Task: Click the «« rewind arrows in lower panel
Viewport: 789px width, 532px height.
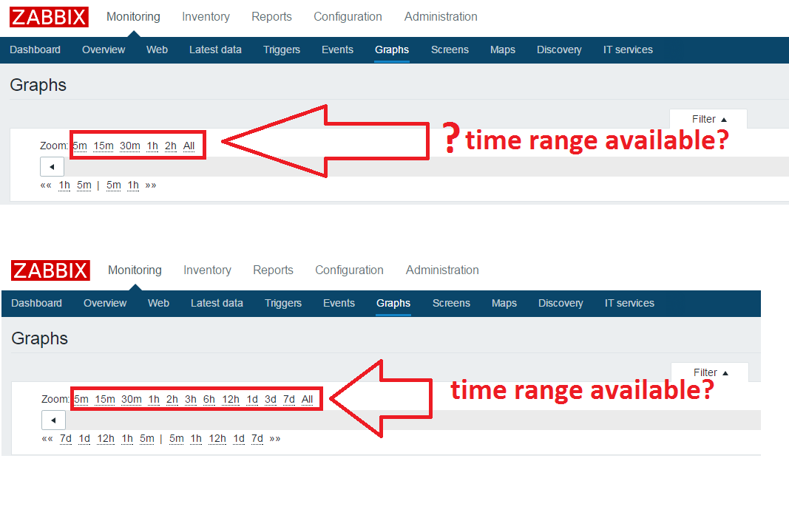Action: coord(47,439)
